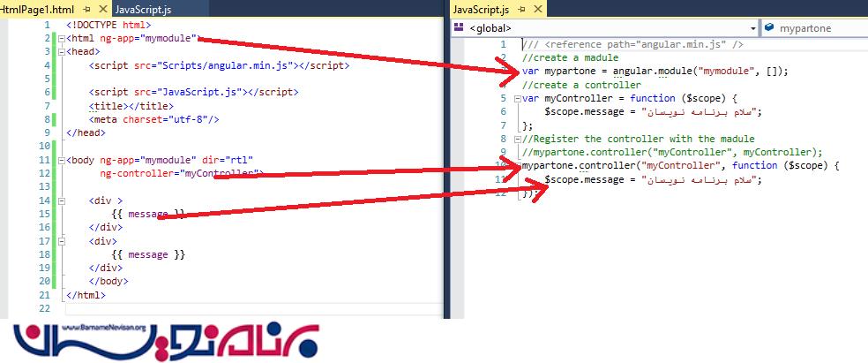868x363 pixels.
Task: Click the <title></title> line
Action: 131,106
